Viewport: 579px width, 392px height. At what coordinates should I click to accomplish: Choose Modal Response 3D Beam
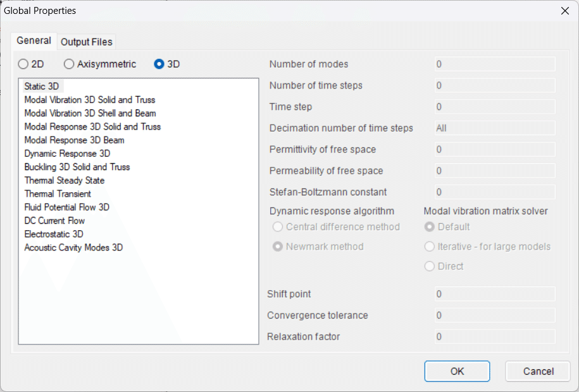(74, 140)
